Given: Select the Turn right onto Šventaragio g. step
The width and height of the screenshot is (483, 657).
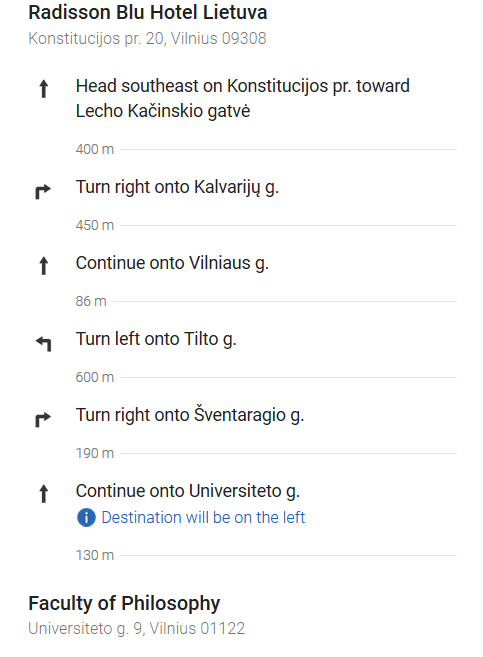Looking at the screenshot, I should coord(190,415).
